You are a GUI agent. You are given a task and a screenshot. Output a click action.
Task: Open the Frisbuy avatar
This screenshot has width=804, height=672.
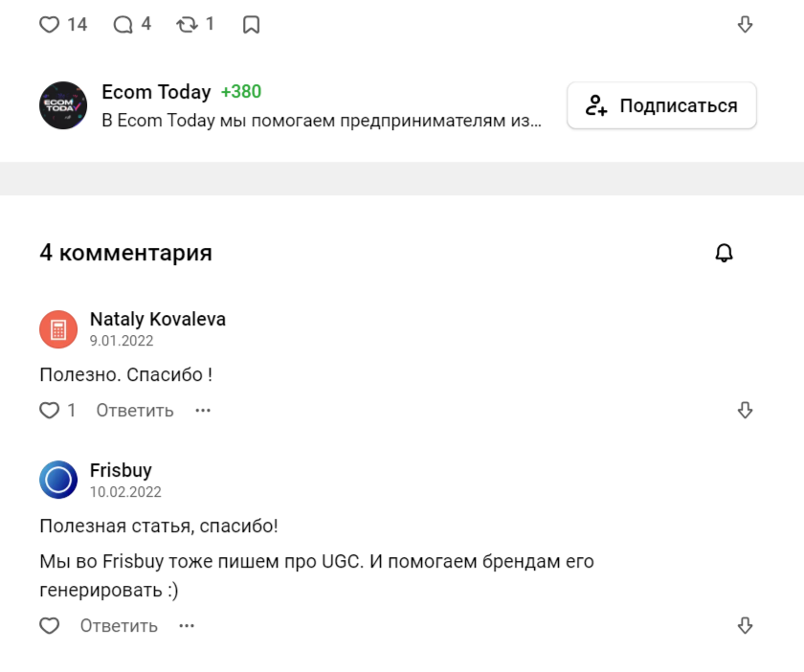[58, 480]
